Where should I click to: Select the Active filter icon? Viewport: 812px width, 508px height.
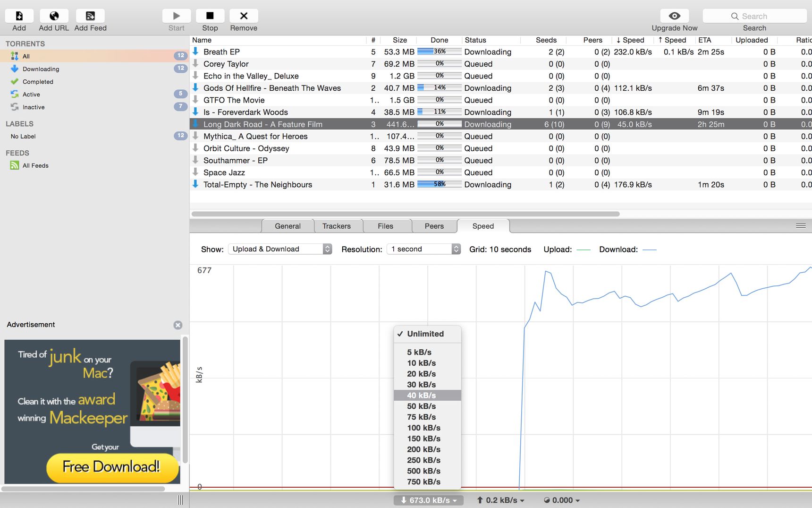[15, 94]
